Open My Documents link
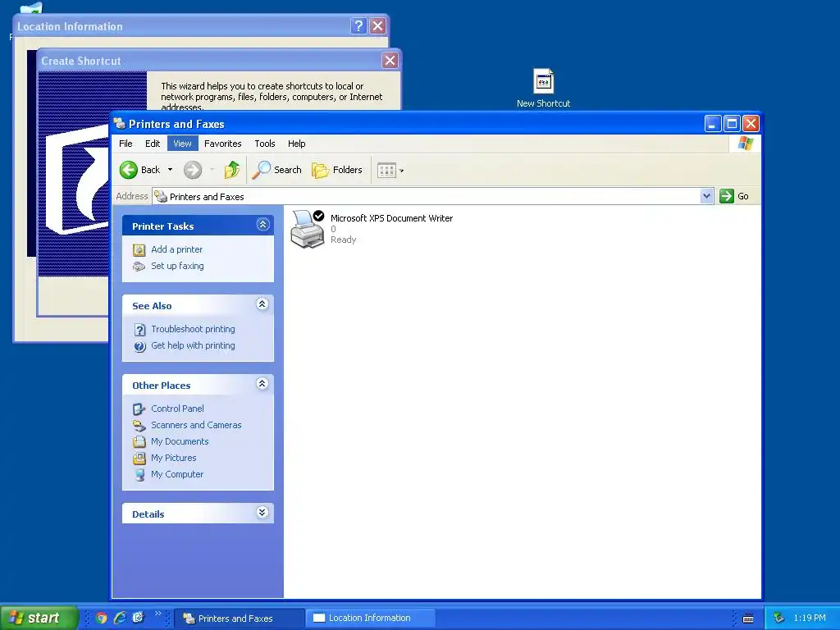Screen dimensions: 840x630 coord(180,442)
